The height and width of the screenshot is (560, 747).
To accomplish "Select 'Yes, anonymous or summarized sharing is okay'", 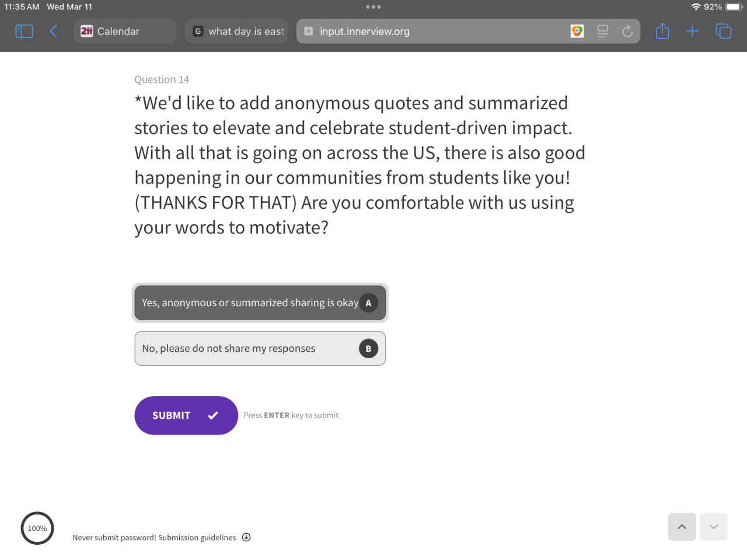I will 249,303.
